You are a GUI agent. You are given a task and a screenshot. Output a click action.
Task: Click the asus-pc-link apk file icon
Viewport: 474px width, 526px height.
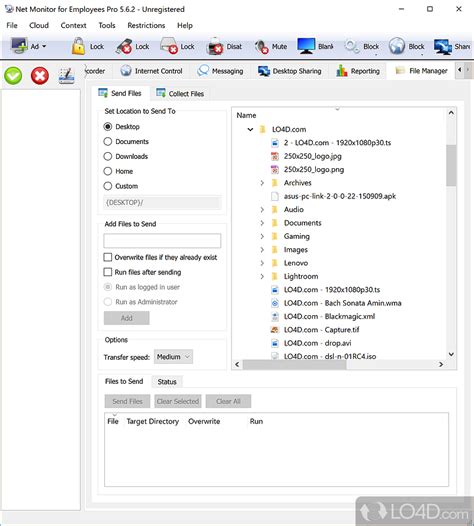click(x=275, y=196)
